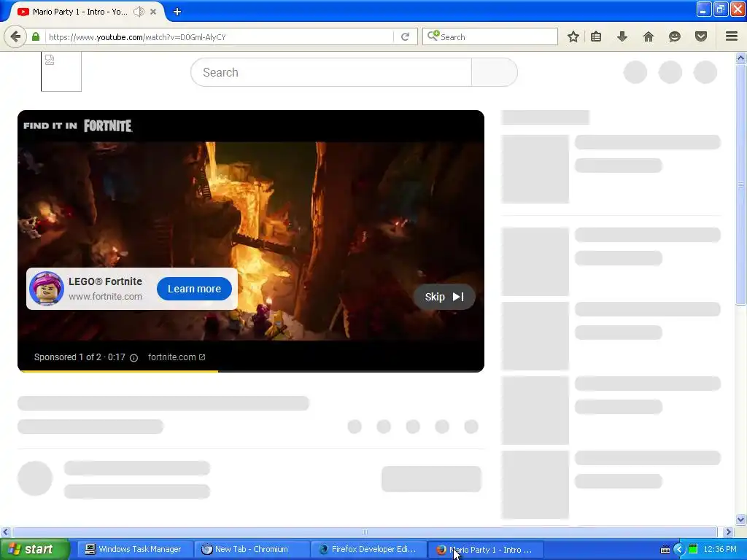The height and width of the screenshot is (560, 747).
Task: Click the www.fortnite.com ad card link
Action: pos(105,296)
